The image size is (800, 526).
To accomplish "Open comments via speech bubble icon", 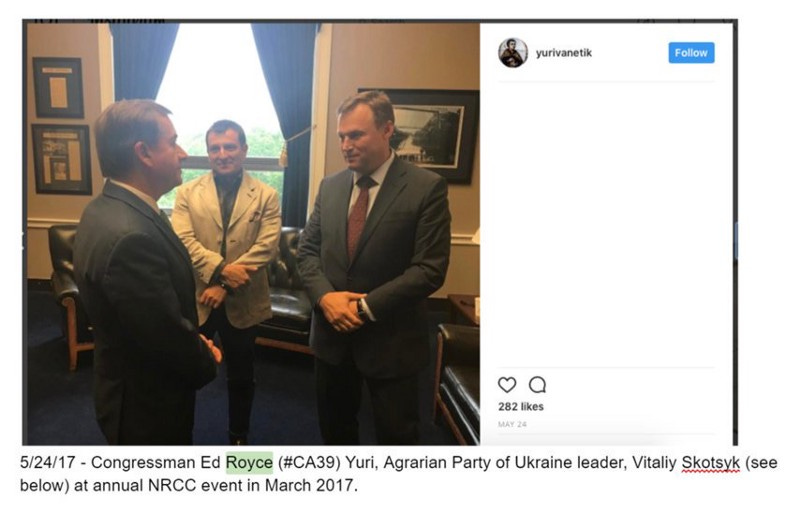I will click(x=537, y=385).
